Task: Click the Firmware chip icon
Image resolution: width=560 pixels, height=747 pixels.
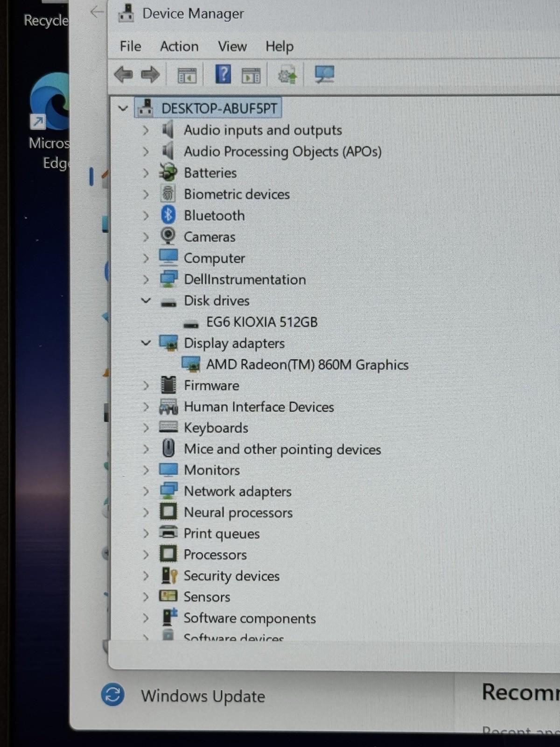Action: click(x=168, y=385)
